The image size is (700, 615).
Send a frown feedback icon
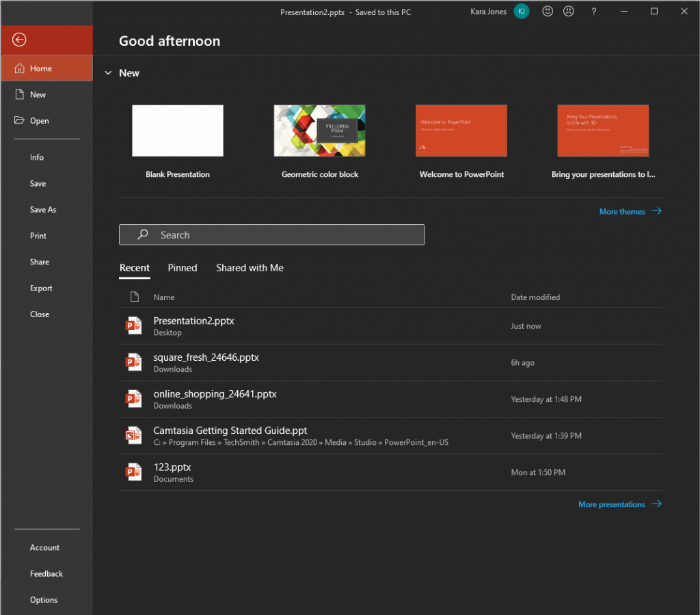[568, 12]
